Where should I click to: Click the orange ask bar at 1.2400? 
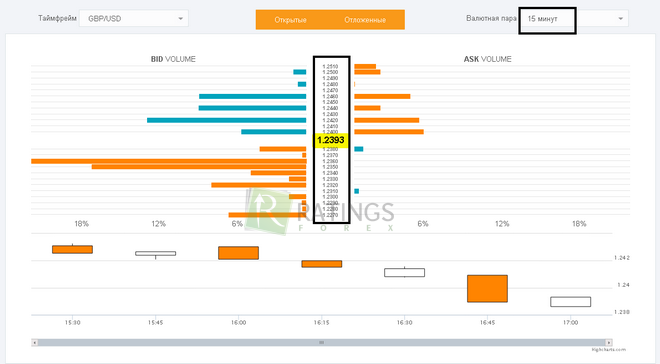pos(389,132)
